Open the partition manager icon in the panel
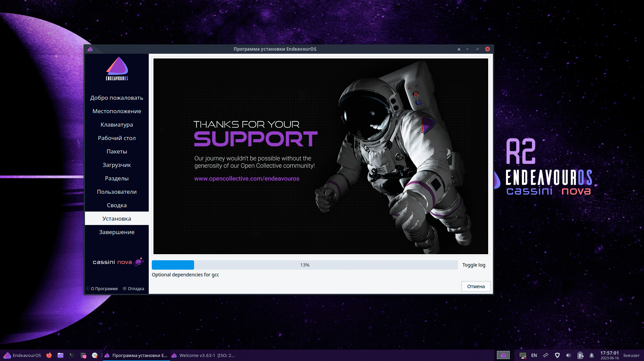 83,355
